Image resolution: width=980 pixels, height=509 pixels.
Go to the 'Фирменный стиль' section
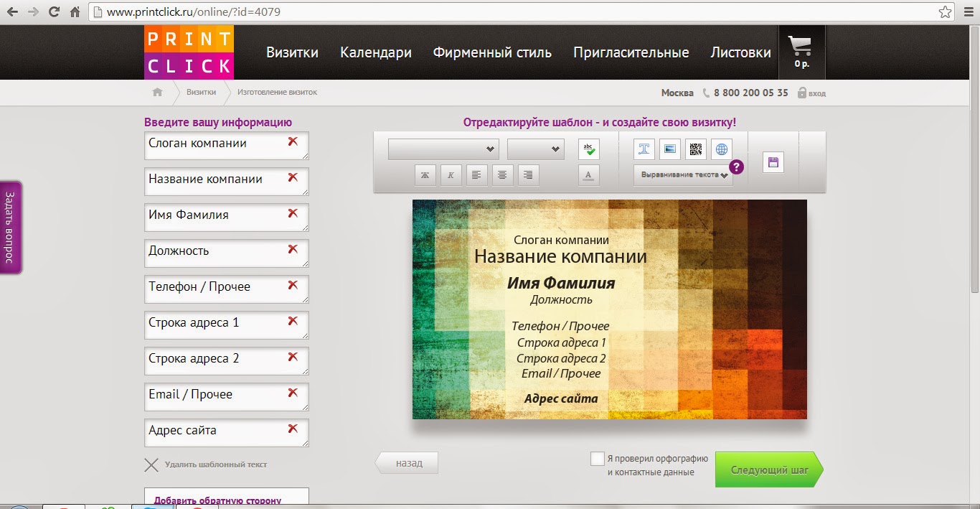(x=492, y=52)
